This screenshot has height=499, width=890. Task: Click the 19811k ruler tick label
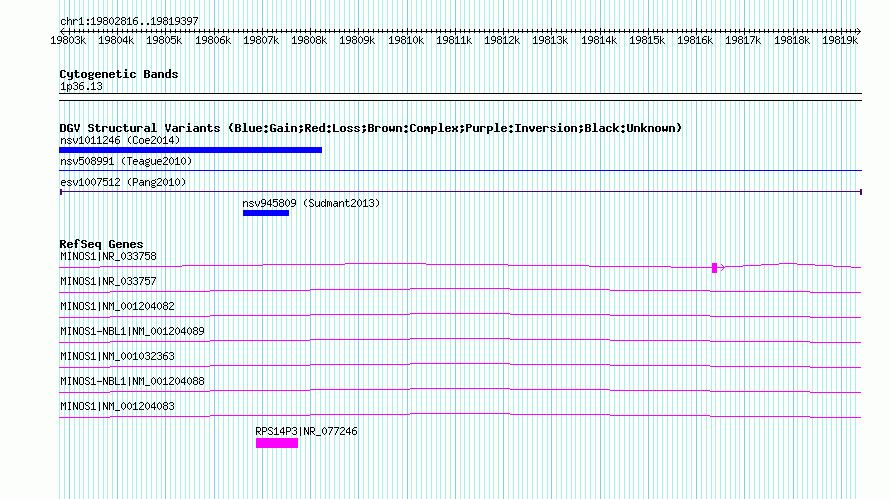click(x=454, y=40)
